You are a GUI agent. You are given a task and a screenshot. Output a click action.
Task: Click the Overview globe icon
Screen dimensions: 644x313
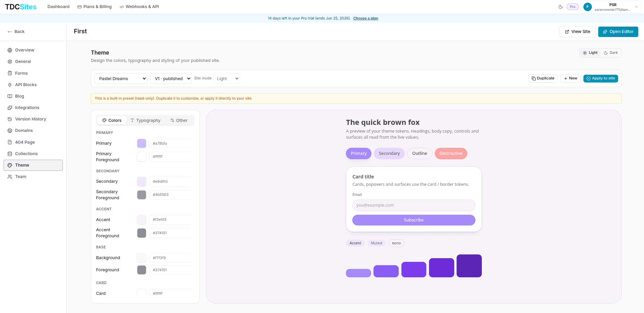pos(10,50)
